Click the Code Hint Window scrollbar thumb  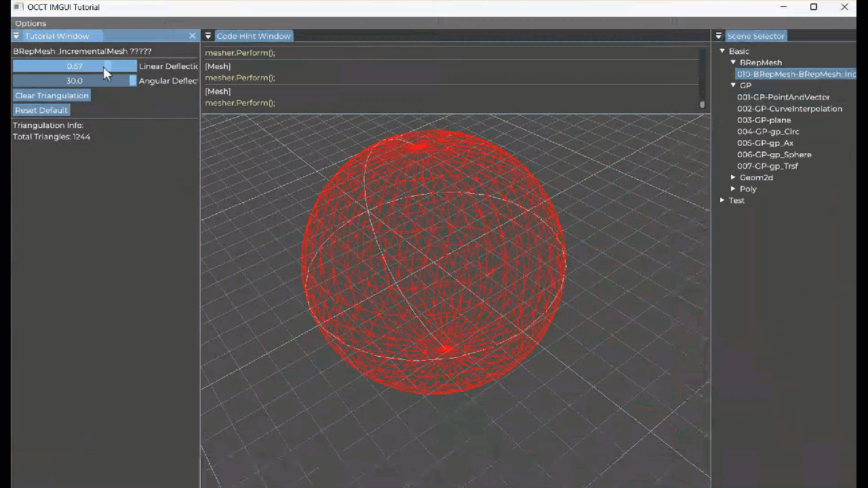coord(703,104)
